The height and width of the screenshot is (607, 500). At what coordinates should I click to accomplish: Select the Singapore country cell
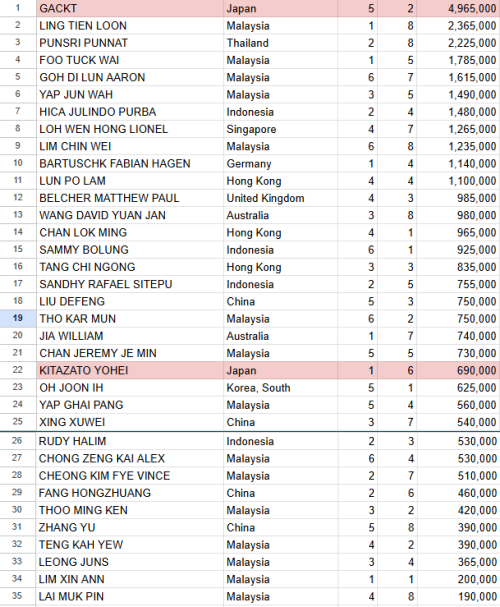281,129
